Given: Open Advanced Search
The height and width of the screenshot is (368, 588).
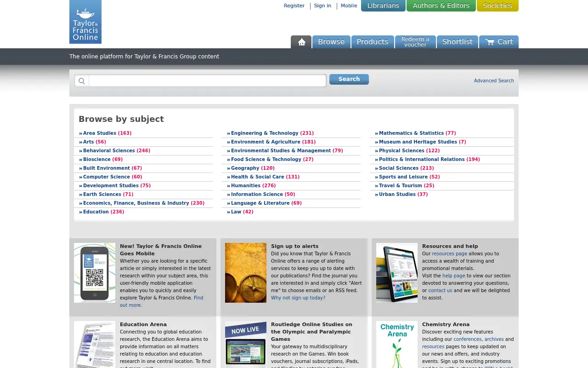Looking at the screenshot, I should coord(494,80).
